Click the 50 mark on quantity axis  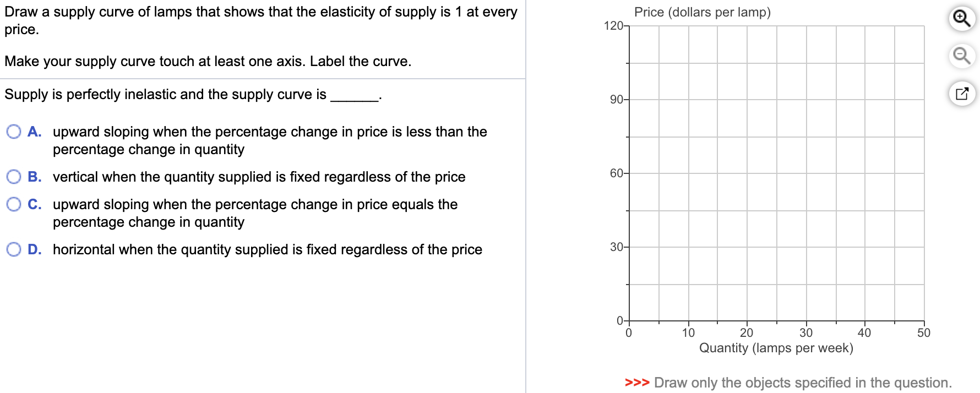pos(924,332)
